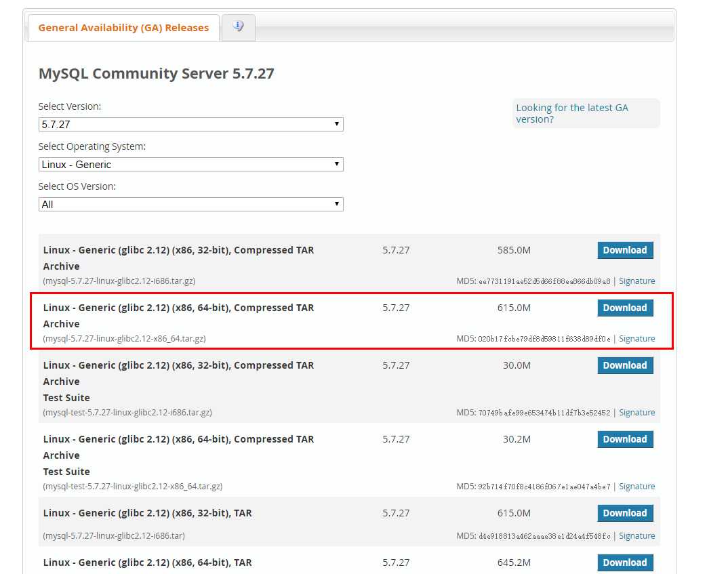Select the MD5 hash of the 585.0M archive
728x574 pixels.
[544, 281]
